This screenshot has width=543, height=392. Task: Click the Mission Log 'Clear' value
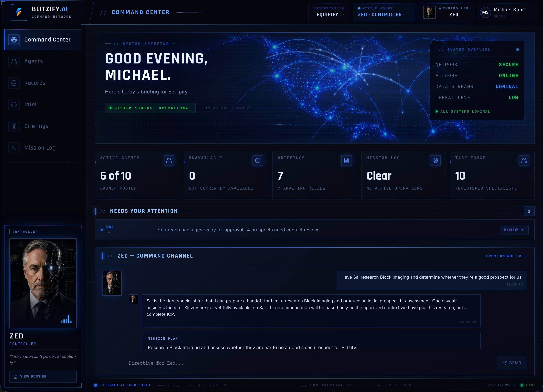[x=379, y=176]
